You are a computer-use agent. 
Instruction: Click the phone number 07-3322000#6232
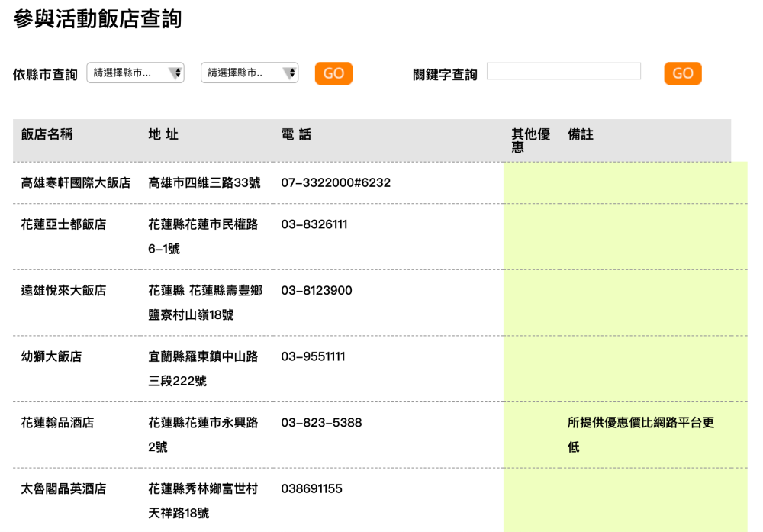tap(336, 183)
